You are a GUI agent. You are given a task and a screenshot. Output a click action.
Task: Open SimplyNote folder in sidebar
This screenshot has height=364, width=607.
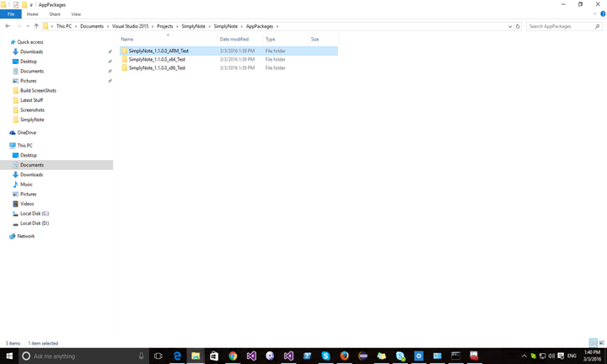(x=32, y=120)
